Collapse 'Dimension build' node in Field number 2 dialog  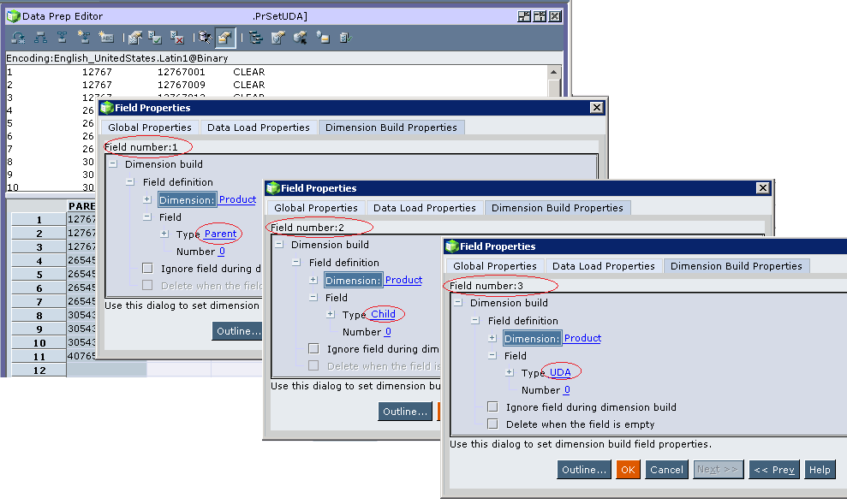(x=279, y=245)
